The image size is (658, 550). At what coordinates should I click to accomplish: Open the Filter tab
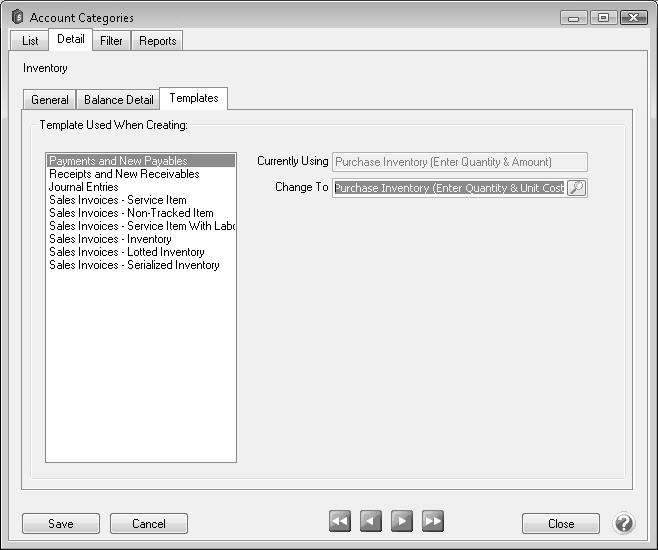[111, 41]
